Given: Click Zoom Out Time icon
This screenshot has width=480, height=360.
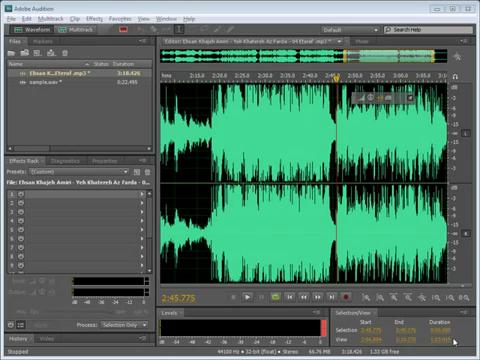Looking at the screenshot, I should pos(408,297).
